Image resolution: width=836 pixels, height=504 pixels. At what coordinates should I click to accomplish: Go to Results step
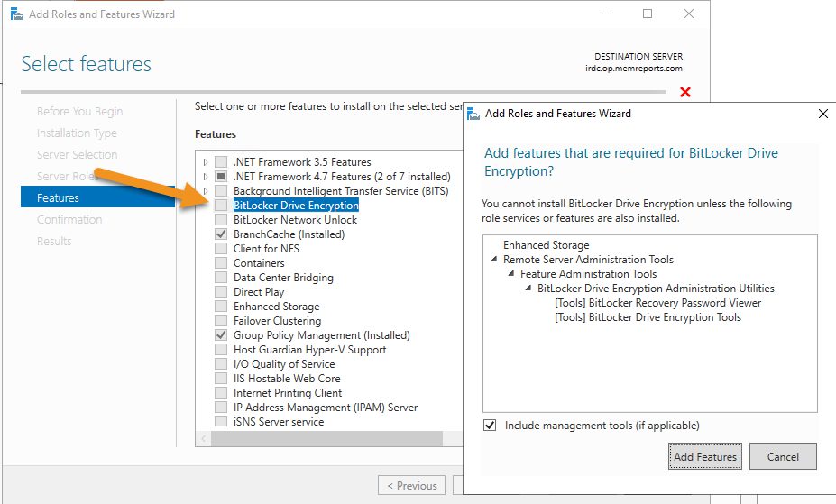(x=54, y=241)
